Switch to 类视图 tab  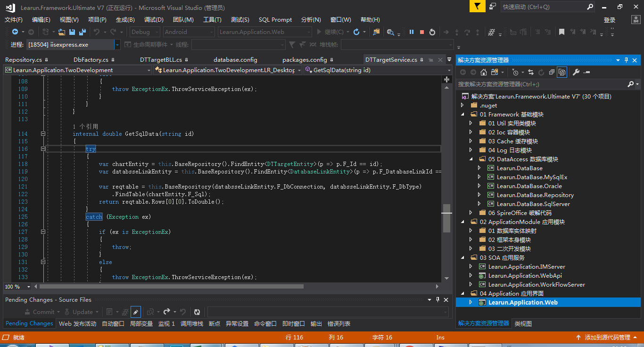[x=523, y=323]
